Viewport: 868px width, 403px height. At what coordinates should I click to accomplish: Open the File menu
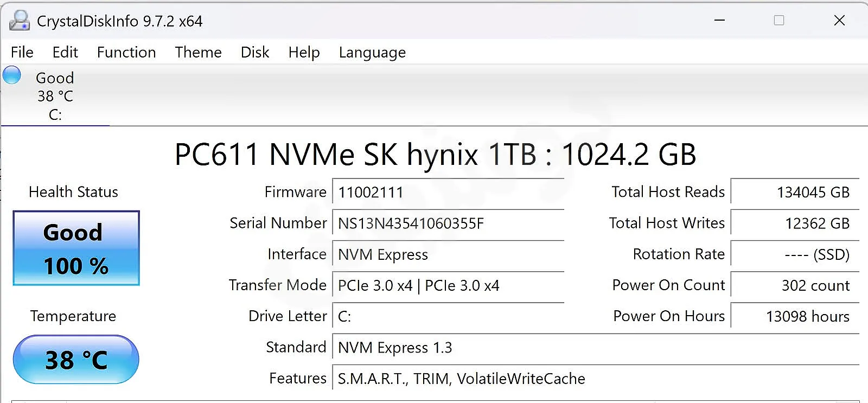pos(22,52)
